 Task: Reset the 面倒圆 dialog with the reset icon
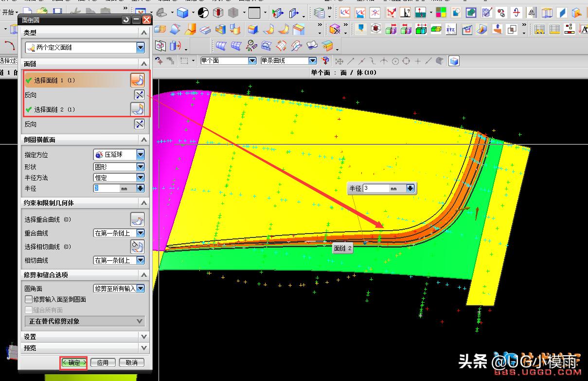(x=126, y=20)
